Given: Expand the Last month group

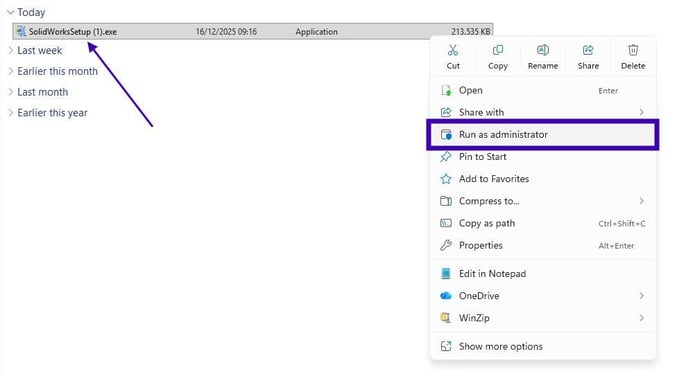Looking at the screenshot, I should click(x=11, y=92).
